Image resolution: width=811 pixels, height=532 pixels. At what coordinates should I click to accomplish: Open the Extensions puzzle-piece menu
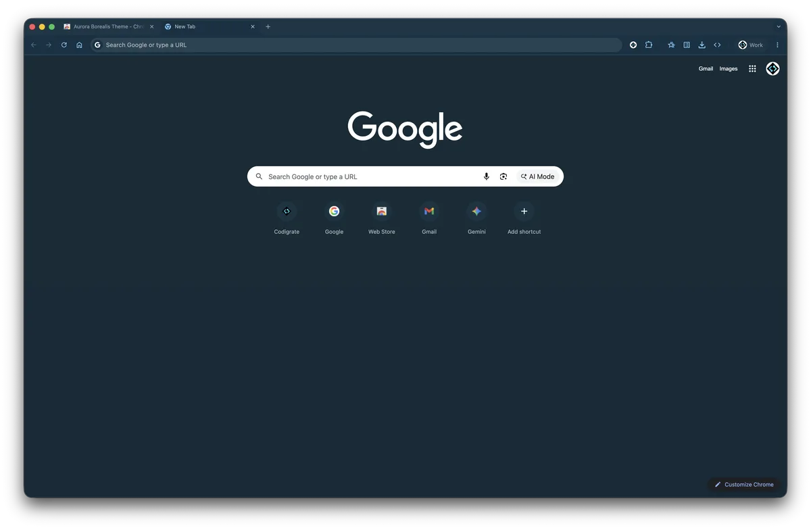point(649,45)
